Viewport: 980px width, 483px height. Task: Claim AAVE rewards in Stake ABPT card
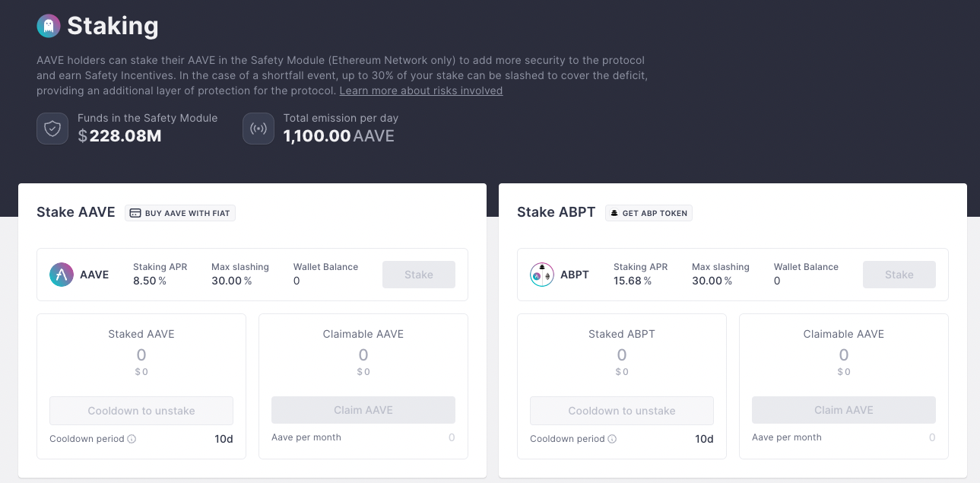pos(844,410)
